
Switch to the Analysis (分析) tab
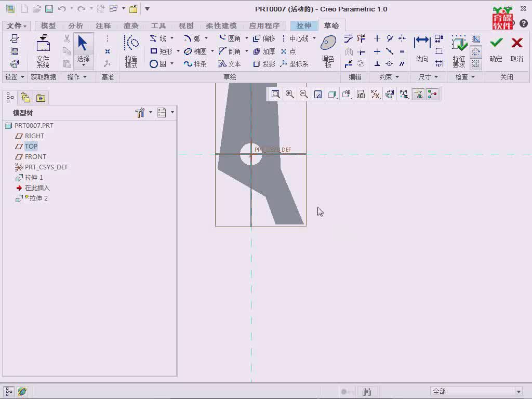click(75, 26)
